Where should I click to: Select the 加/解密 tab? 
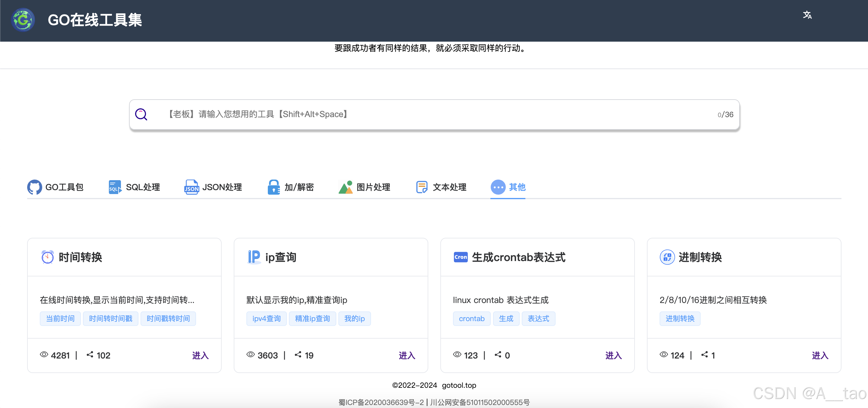pyautogui.click(x=290, y=187)
